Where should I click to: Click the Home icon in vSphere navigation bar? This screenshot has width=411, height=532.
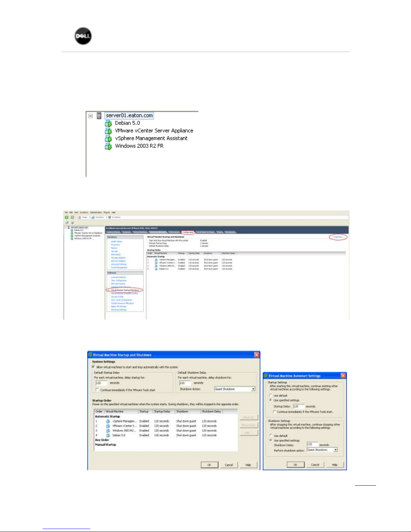tap(80, 217)
